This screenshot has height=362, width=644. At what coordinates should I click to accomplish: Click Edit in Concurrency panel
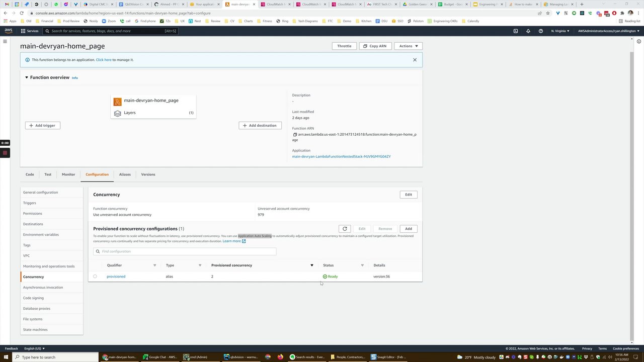tap(409, 195)
